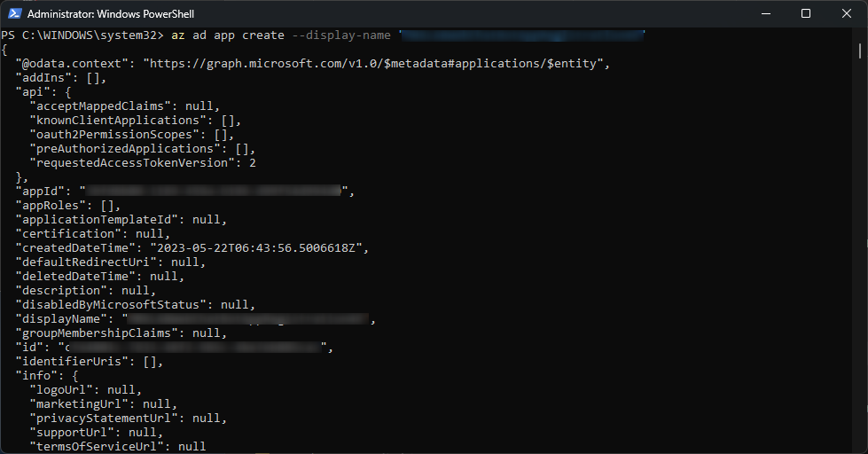Screen dimensions: 868x454
Task: Click the 'requestedAccessTokenVersion' line
Action: click(142, 163)
